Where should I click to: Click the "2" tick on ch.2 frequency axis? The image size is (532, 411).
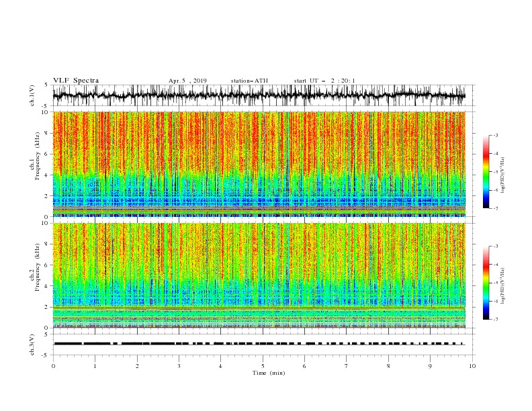click(x=47, y=307)
